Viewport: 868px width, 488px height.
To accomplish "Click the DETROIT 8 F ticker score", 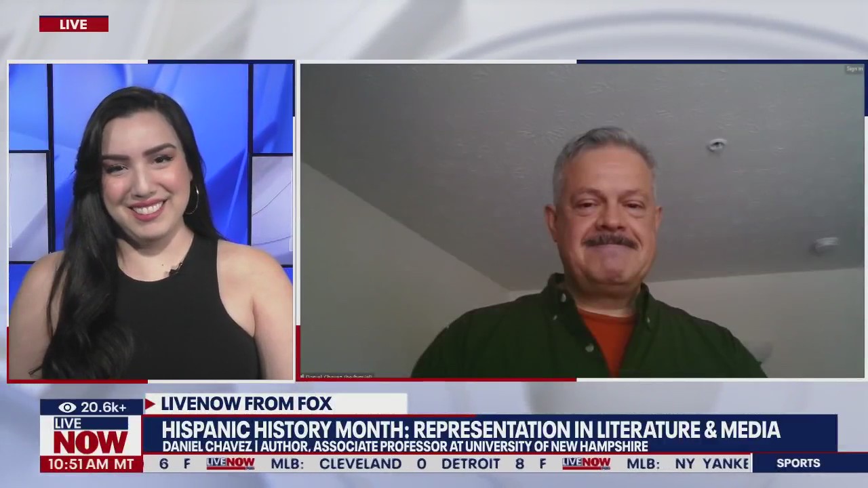I will click(x=494, y=464).
